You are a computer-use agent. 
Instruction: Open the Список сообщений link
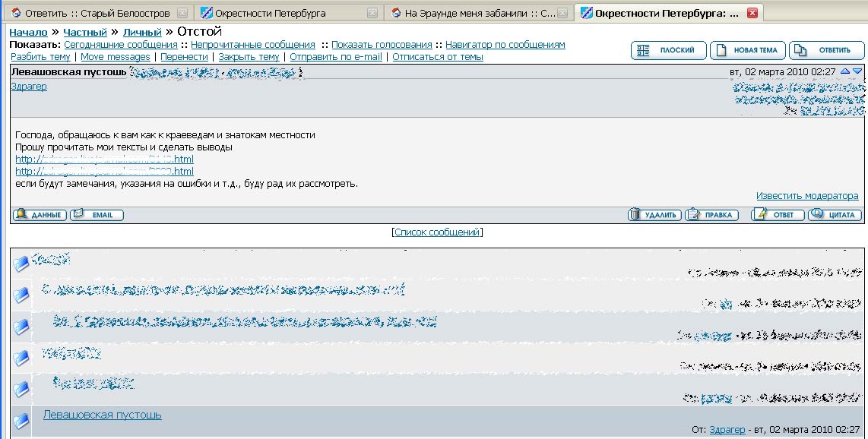click(437, 232)
